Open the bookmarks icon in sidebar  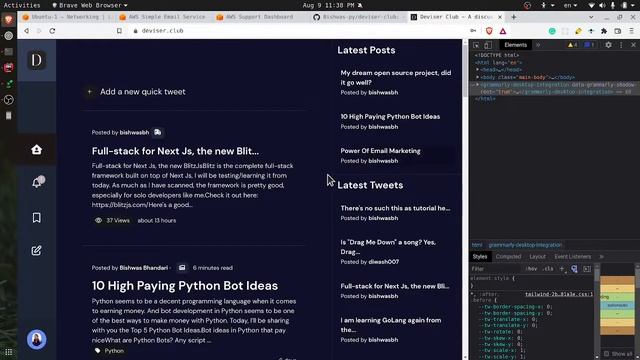tap(36, 218)
